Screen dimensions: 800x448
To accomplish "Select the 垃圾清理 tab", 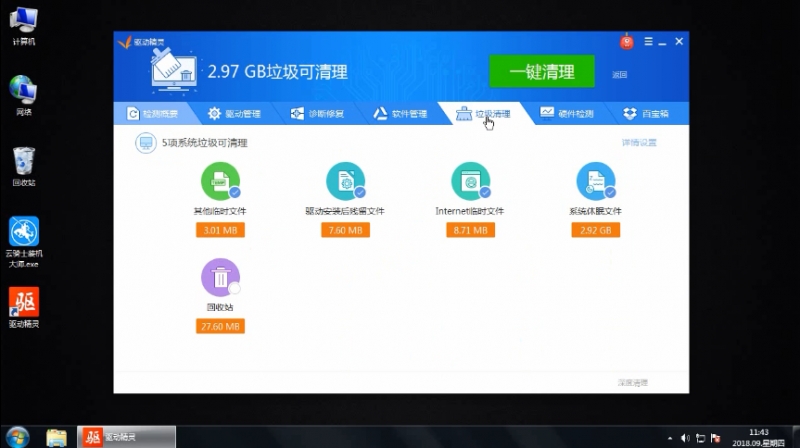I will pyautogui.click(x=483, y=113).
